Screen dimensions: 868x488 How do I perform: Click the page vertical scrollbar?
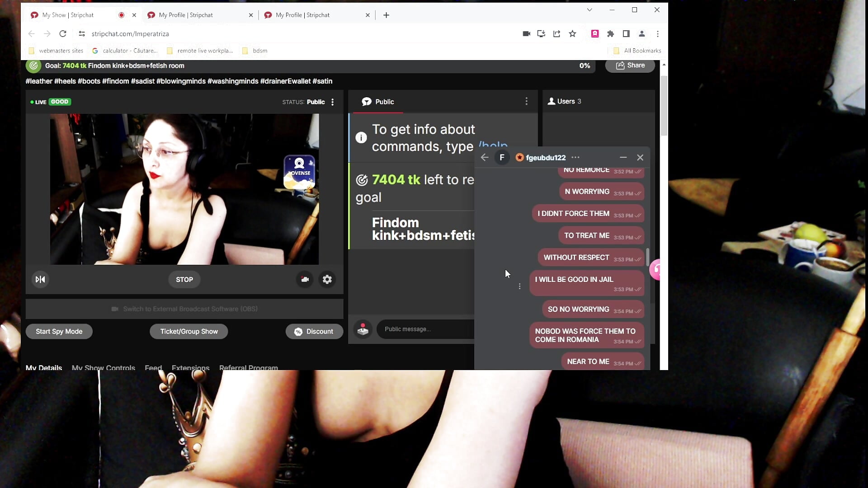point(664,106)
